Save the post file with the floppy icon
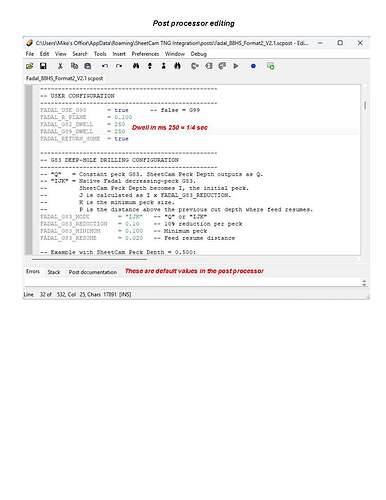Image resolution: width=386 pixels, height=500 pixels. 43,66
